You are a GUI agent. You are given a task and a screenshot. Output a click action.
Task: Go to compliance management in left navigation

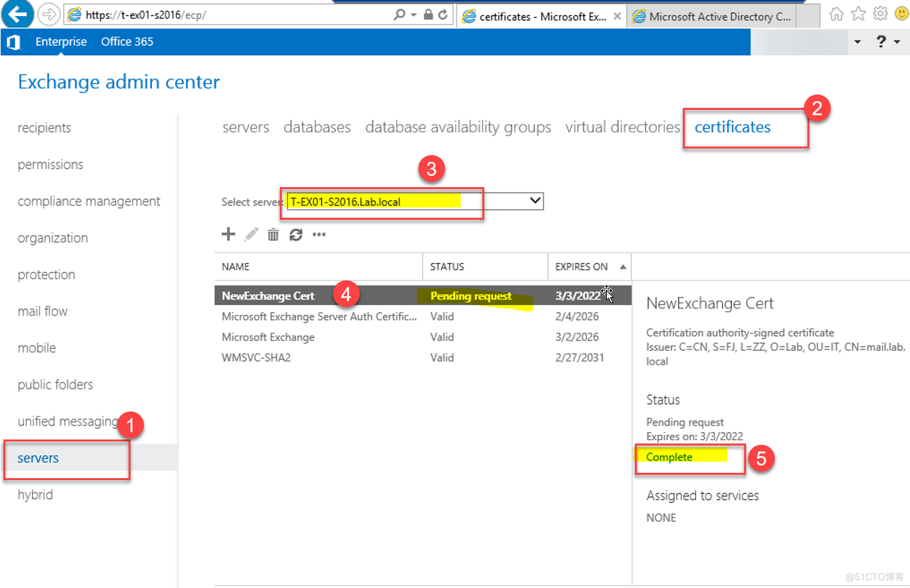pyautogui.click(x=89, y=201)
